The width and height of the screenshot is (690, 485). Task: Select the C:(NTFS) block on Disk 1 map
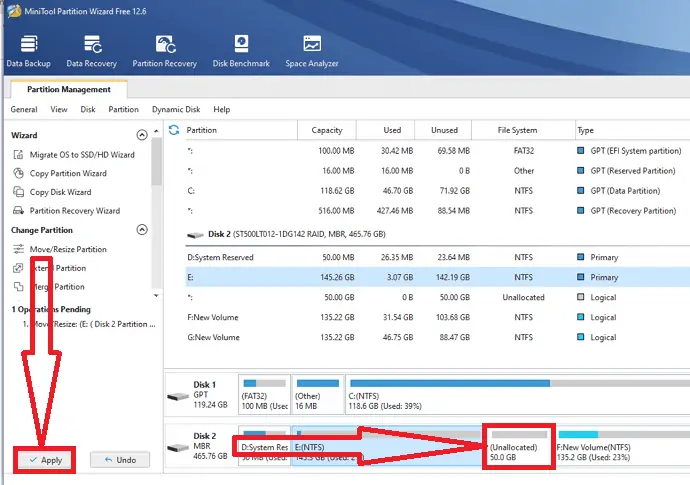pyautogui.click(x=518, y=394)
